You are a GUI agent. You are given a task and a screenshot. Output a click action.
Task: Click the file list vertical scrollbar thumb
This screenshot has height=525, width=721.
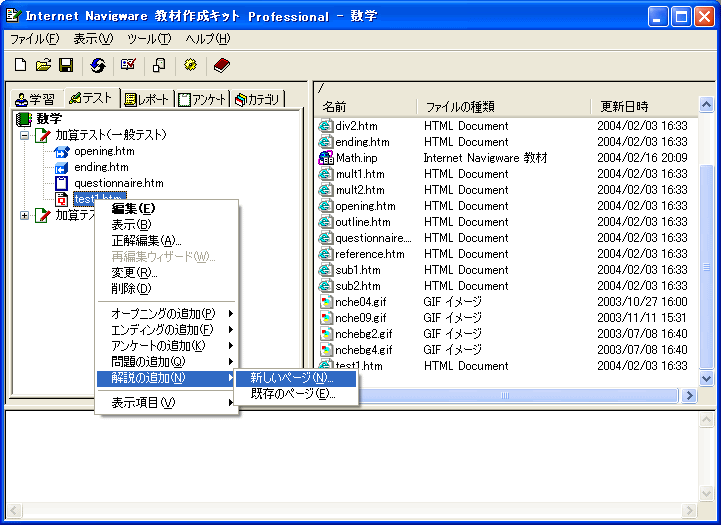coord(706,267)
